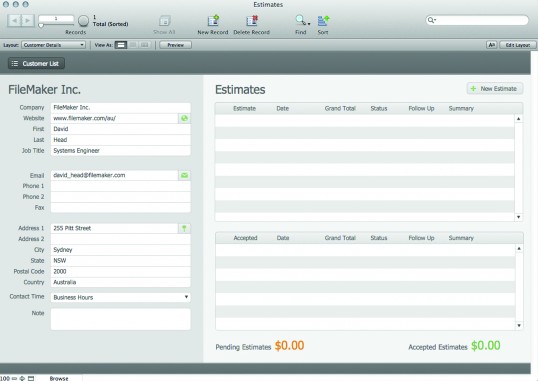This screenshot has height=381, width=538.
Task: Open the Browse mode menu
Action: point(59,378)
